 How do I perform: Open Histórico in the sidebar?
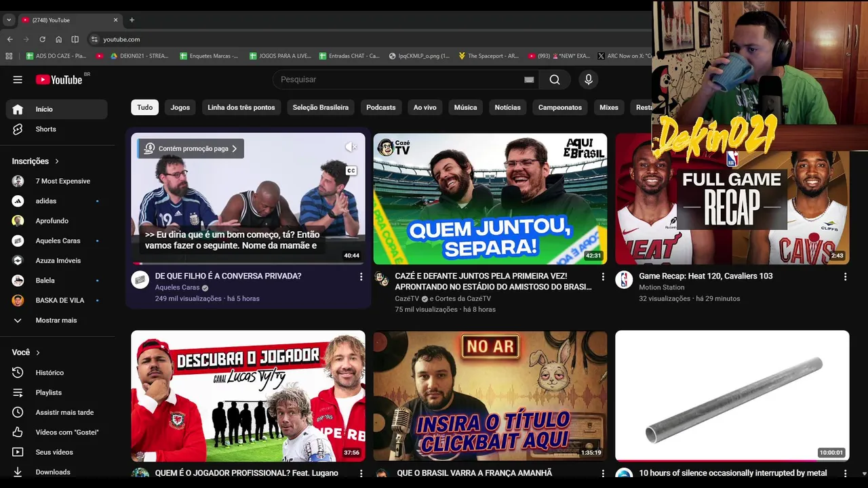point(56,373)
